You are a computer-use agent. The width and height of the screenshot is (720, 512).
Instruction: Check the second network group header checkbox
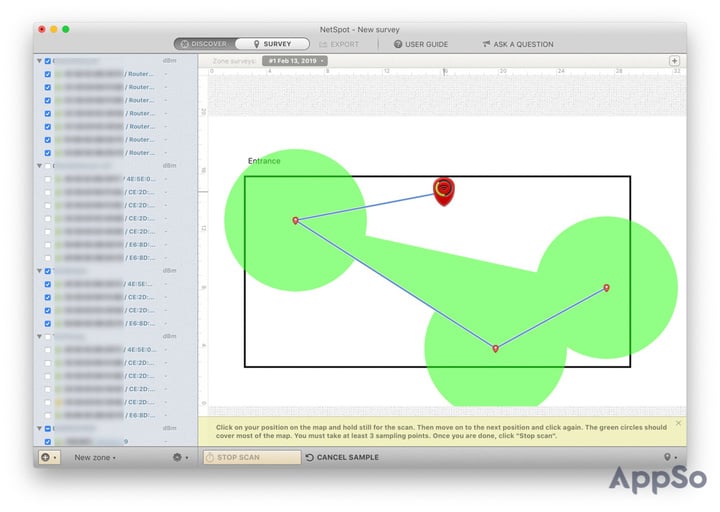point(48,166)
